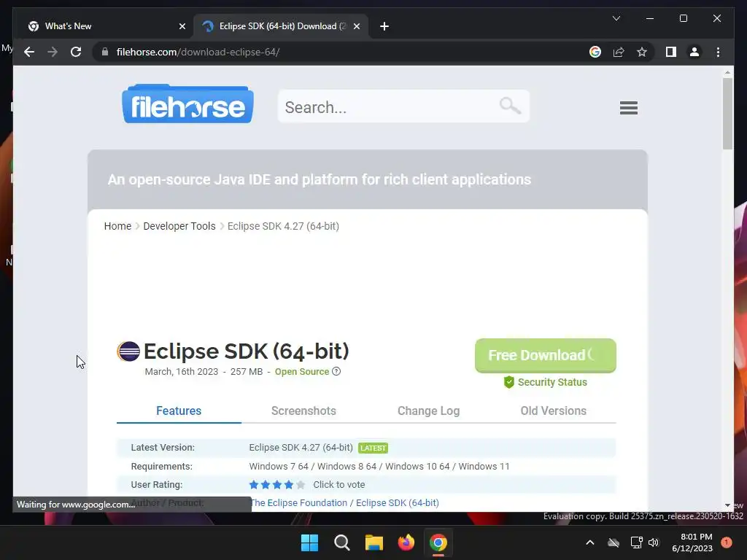
Task: Click the scrollbar up arrow
Action: click(727, 72)
